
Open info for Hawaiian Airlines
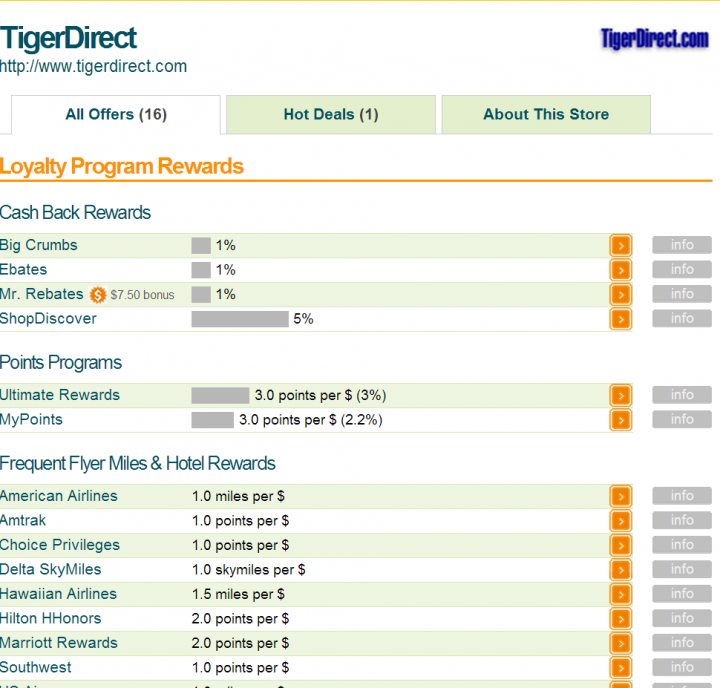coord(682,593)
